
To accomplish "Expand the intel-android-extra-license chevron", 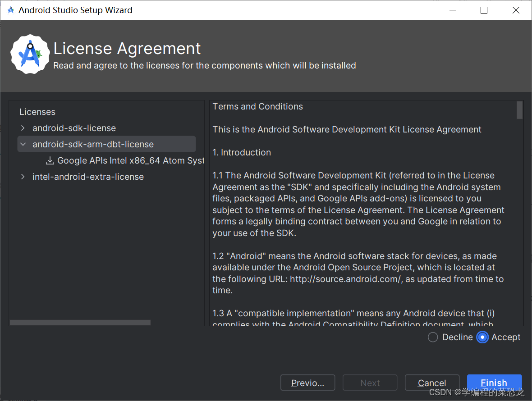I will coord(23,177).
